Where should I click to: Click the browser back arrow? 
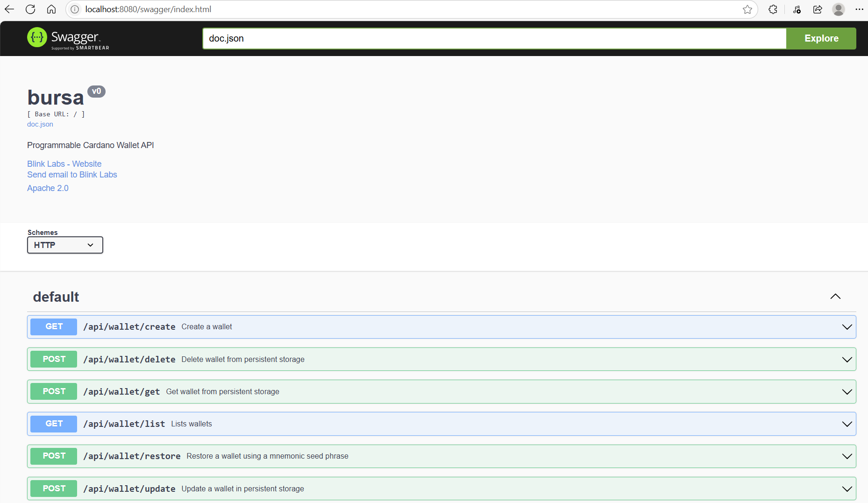coord(9,9)
